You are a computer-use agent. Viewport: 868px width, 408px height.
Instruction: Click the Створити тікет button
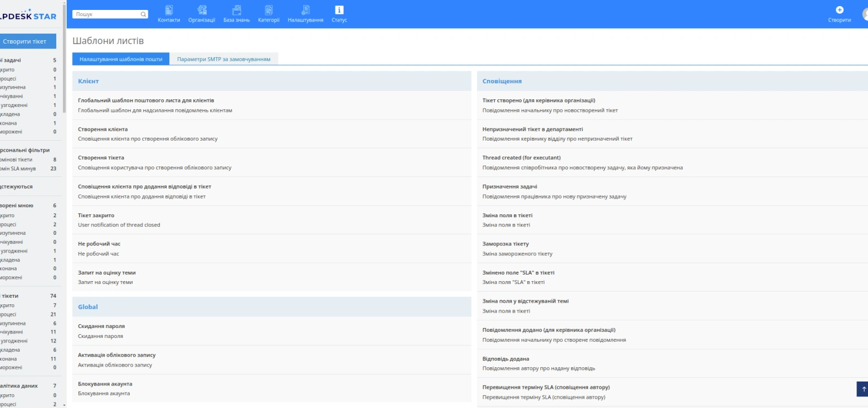tap(27, 41)
